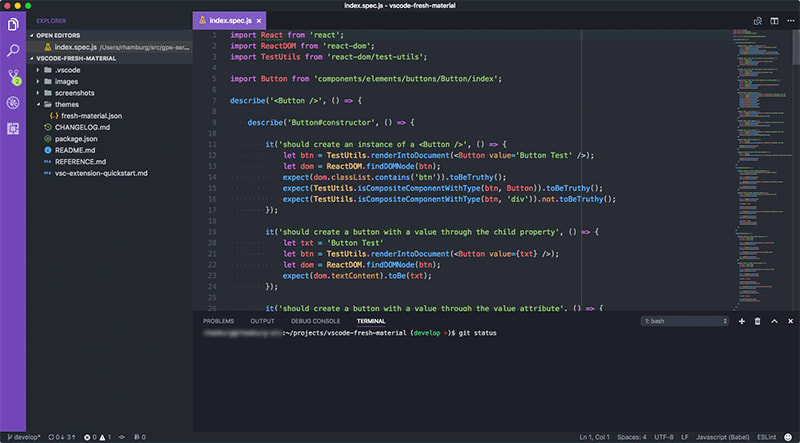Viewport: 800px width, 443px height.
Task: Add a new terminal with plus icon
Action: (742, 321)
